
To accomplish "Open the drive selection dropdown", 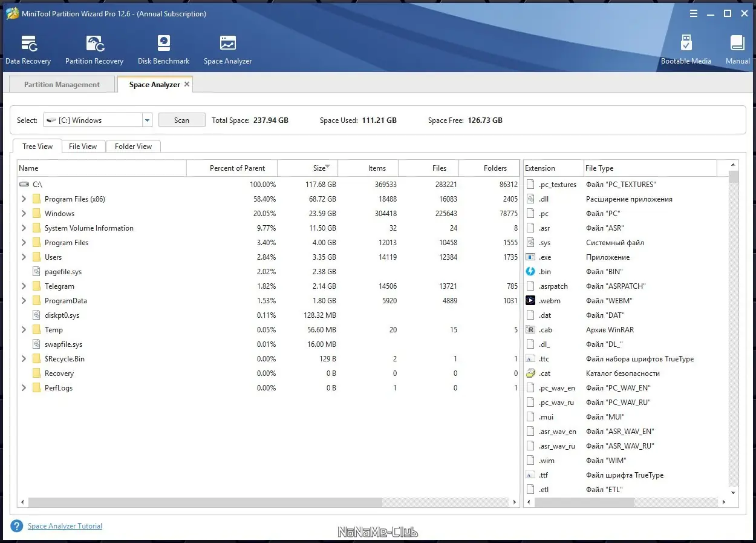I will tap(147, 120).
